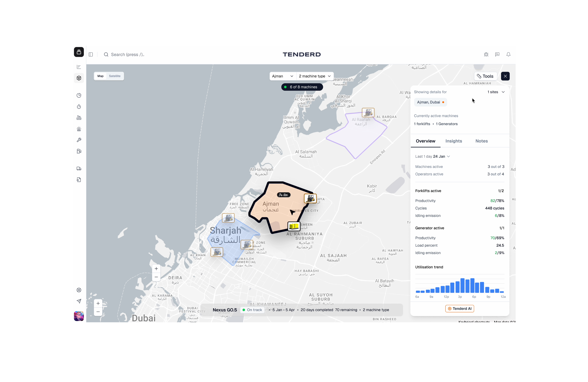Switch to the Insights tab
This screenshot has width=588, height=382.
tap(454, 141)
